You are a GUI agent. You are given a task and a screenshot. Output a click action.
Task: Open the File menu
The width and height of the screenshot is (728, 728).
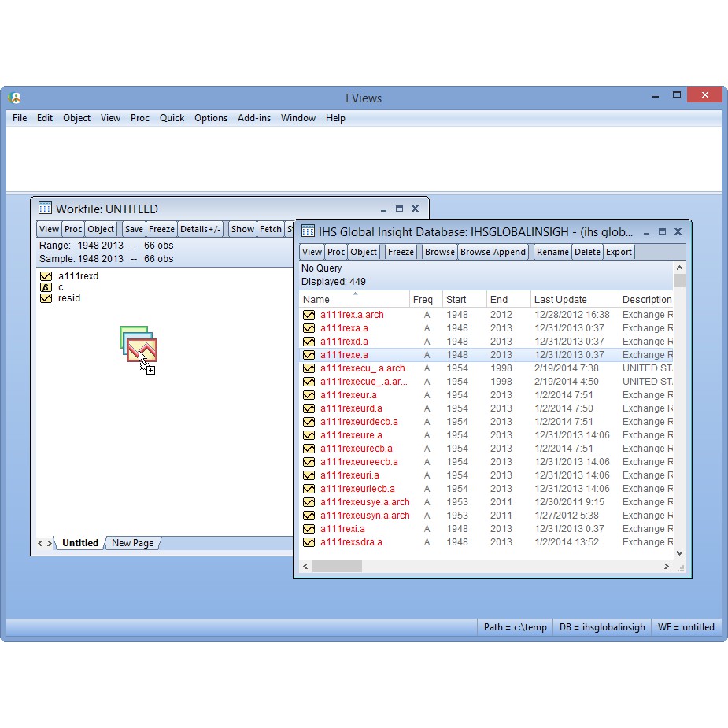click(20, 118)
